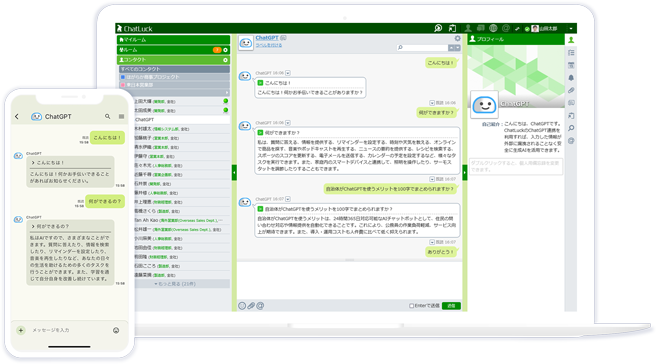Open the chat settings gear icon

click(x=458, y=38)
